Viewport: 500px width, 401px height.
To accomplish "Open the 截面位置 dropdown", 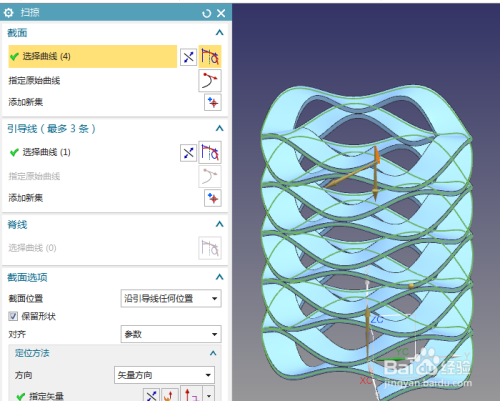I will point(171,298).
